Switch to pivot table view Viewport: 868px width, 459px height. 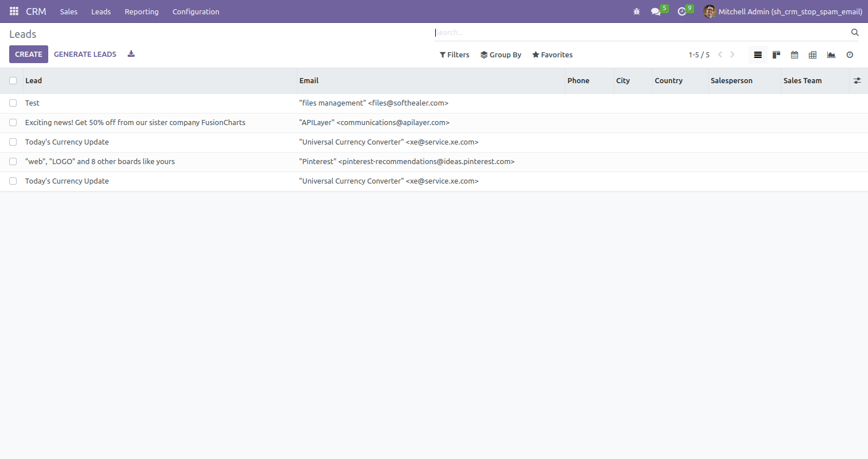point(813,55)
